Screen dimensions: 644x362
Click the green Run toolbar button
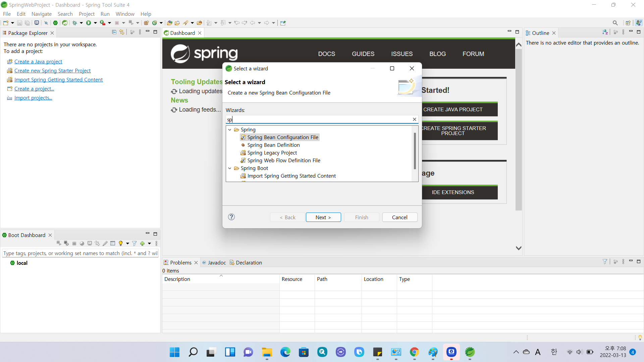click(89, 23)
